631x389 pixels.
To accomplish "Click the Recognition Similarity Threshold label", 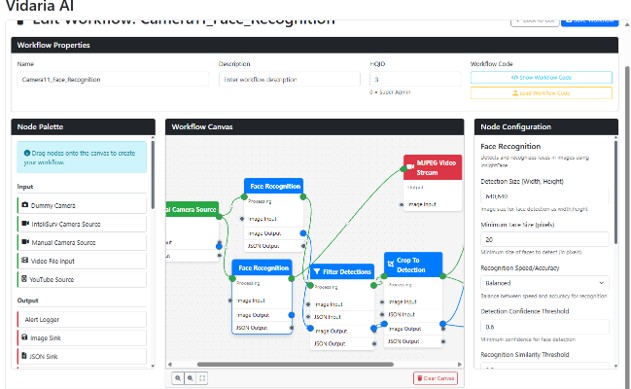I will tap(525, 354).
